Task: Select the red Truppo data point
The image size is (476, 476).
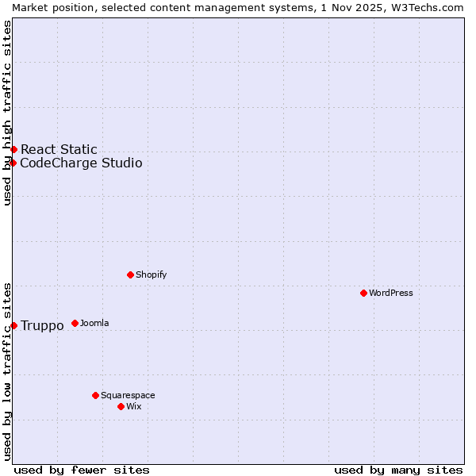Action: tap(13, 325)
